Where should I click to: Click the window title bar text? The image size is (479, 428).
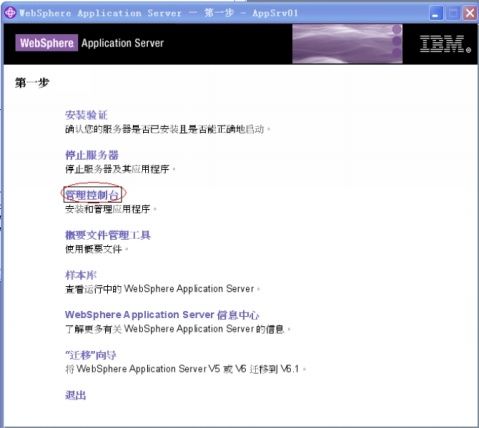click(159, 13)
